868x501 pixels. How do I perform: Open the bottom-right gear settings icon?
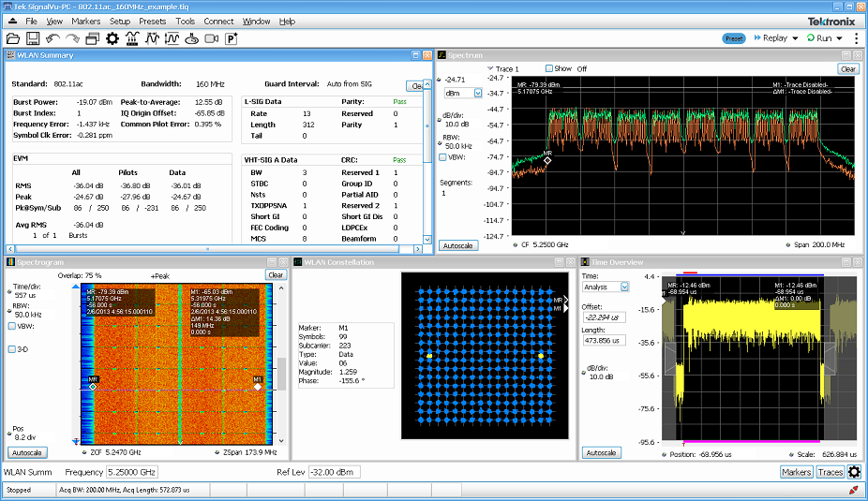click(x=854, y=472)
